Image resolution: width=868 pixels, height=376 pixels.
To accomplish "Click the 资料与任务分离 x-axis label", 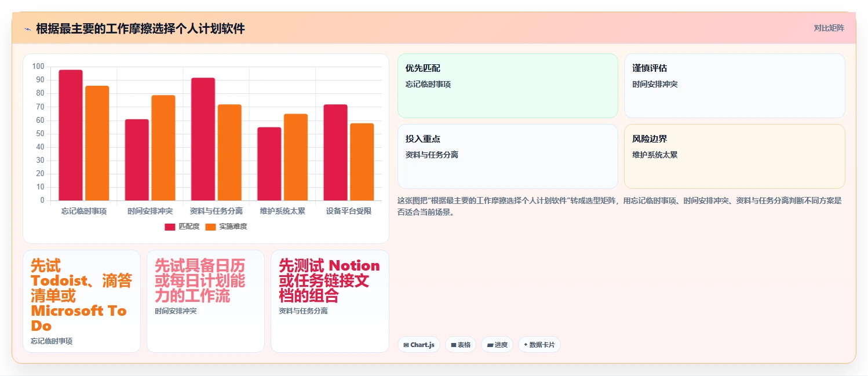I will (x=217, y=211).
